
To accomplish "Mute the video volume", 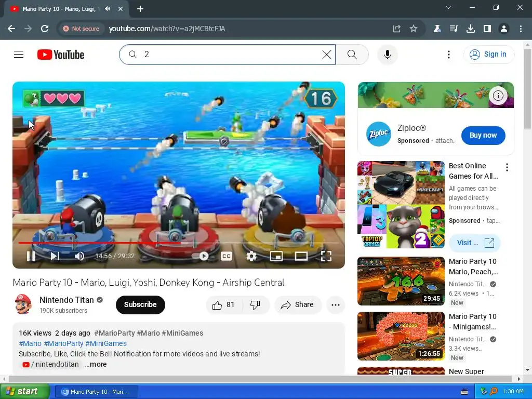I will [79, 256].
